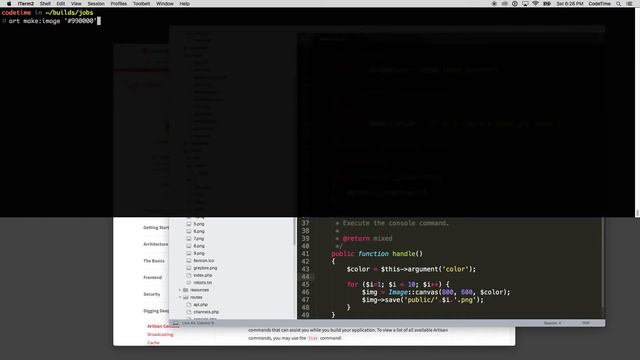
Task: Open the Spaces indentation selector in status bar
Action: click(x=553, y=323)
